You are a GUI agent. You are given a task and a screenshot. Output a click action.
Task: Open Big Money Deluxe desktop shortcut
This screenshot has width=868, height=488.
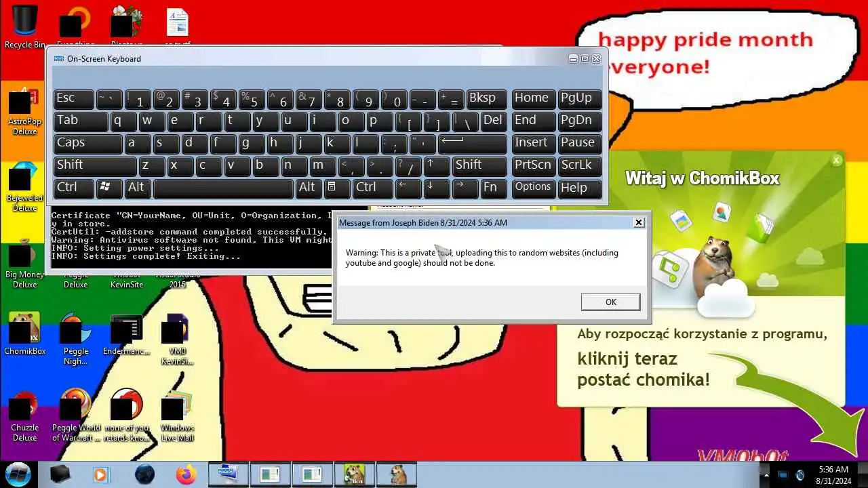pyautogui.click(x=24, y=263)
